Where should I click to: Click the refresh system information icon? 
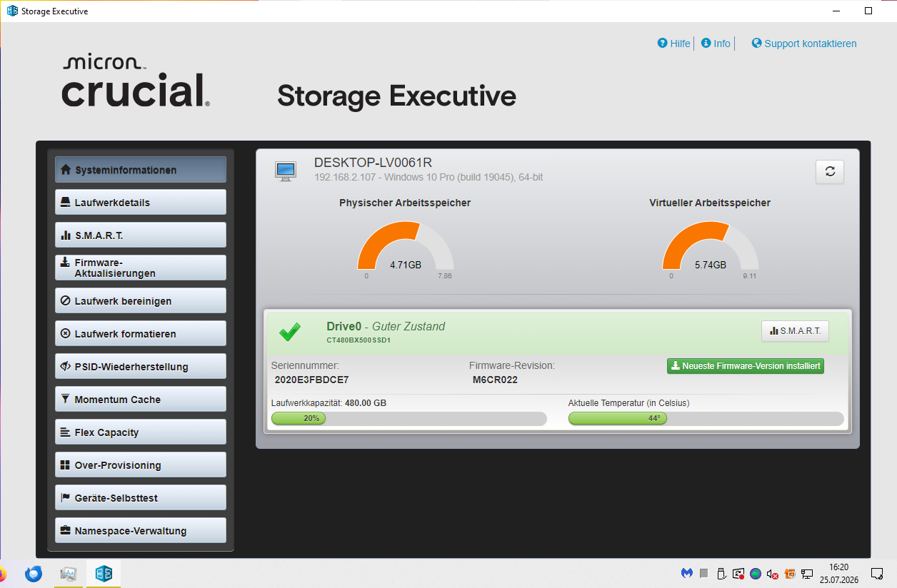[x=830, y=171]
